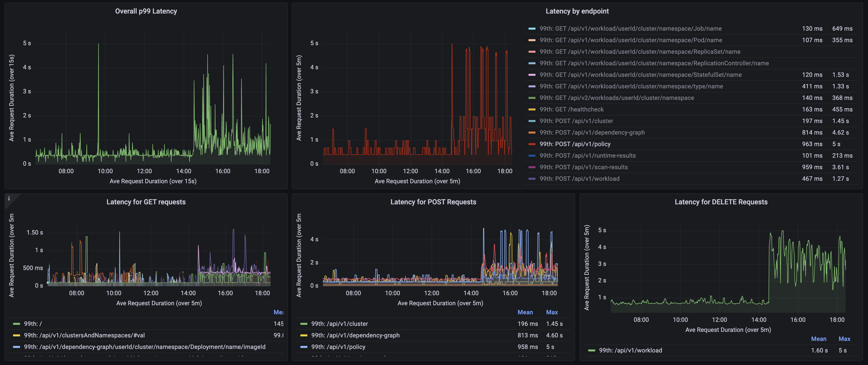Viewport: 868px width, 365px height.
Task: Click the orange line icon beside /api/v1/dependency-graph legend
Action: tap(532, 132)
